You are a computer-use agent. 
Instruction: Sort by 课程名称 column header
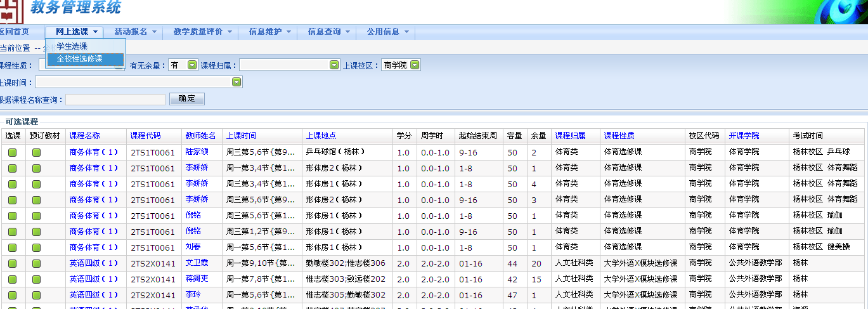[84, 136]
